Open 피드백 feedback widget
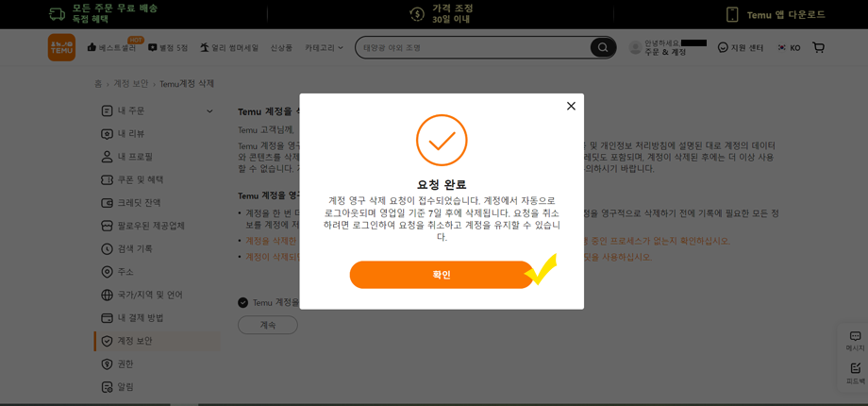Viewport: 868px width, 406px height. [x=855, y=373]
